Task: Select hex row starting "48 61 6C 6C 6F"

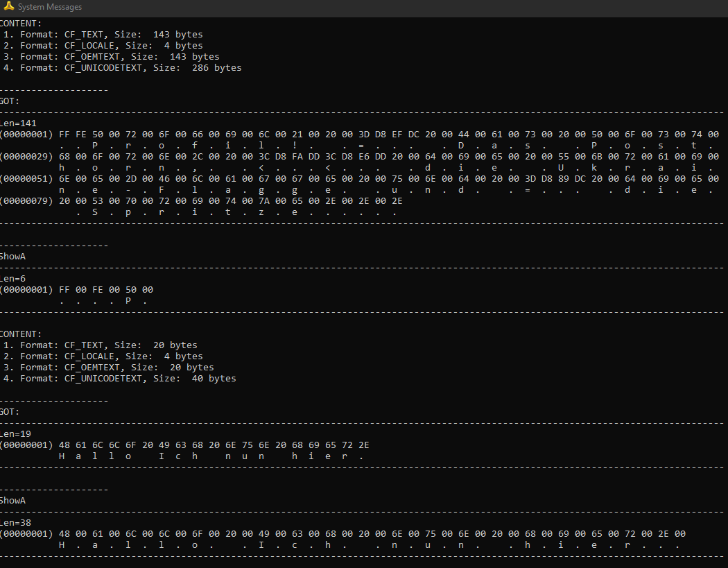Action: [x=214, y=445]
